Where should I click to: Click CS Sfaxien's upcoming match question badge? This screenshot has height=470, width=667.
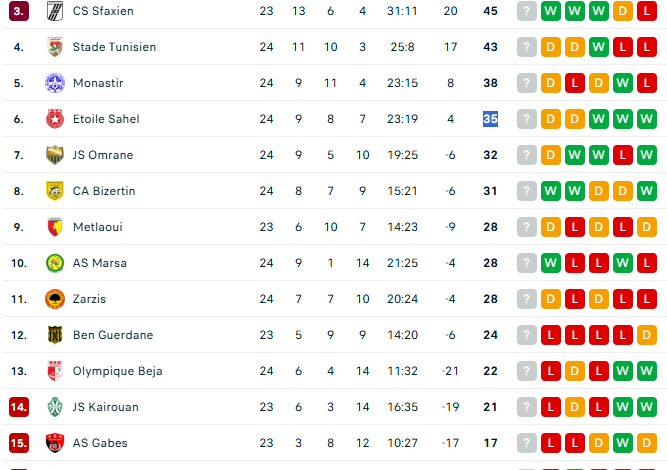click(526, 11)
